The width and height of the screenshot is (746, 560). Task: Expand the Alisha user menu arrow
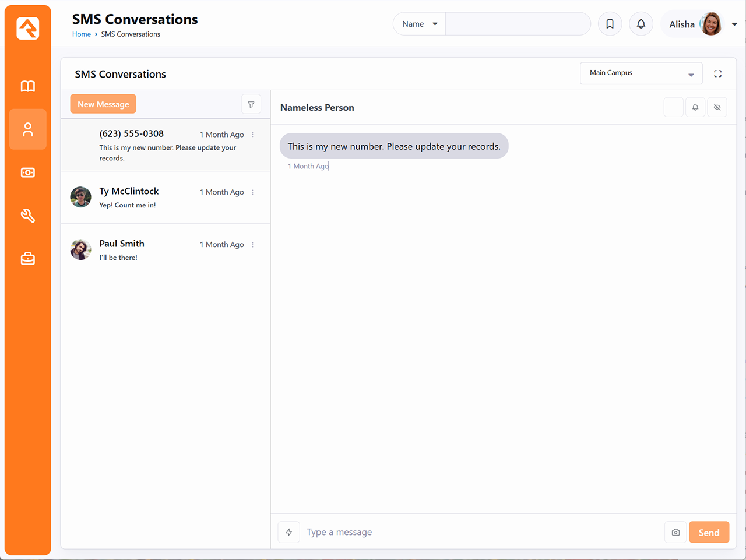tap(734, 24)
